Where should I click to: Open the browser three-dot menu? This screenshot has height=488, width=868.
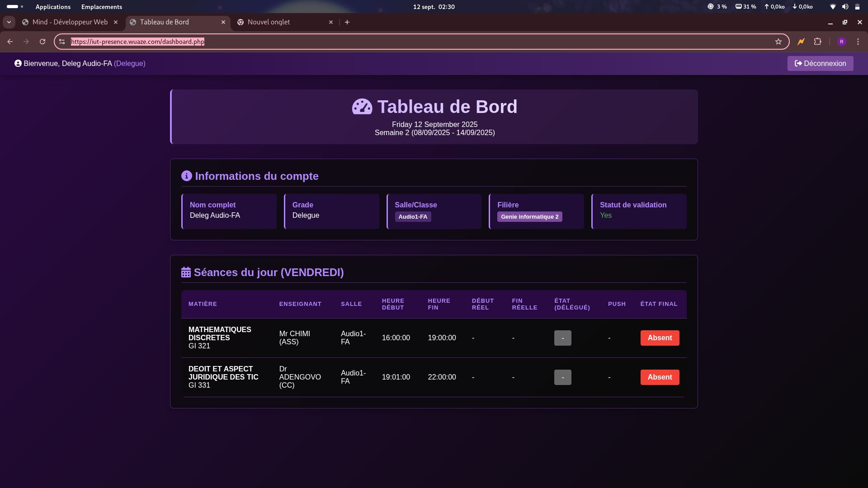[x=858, y=41]
